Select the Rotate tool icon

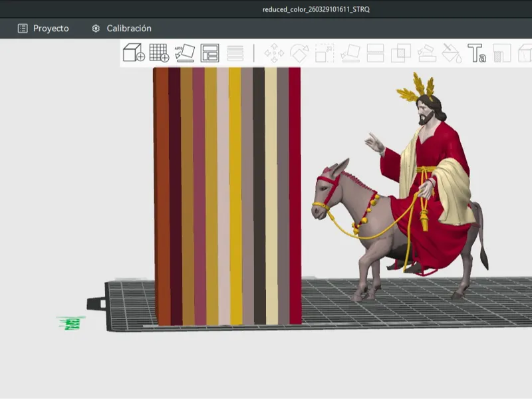[x=299, y=53]
